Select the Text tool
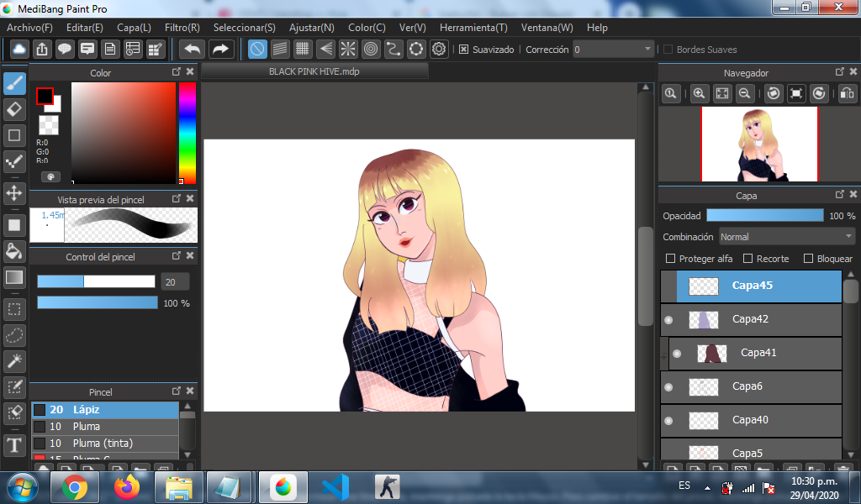The image size is (861, 504). tap(15, 444)
